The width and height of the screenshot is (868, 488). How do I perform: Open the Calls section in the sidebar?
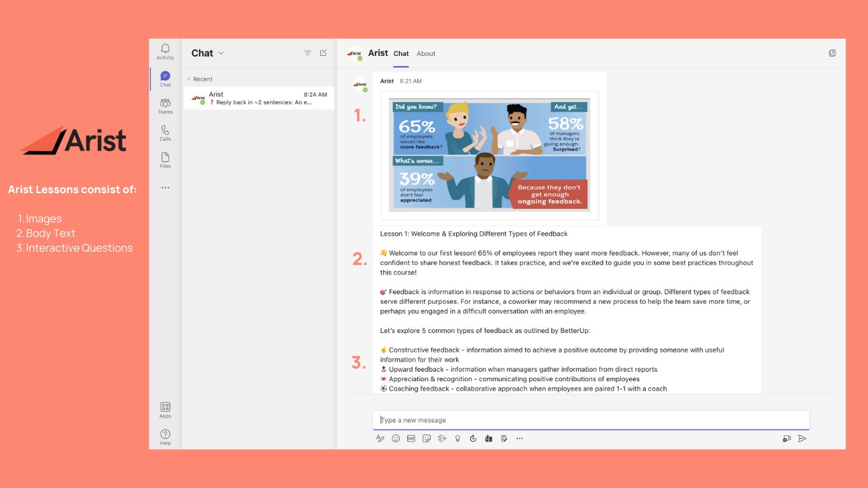165,133
